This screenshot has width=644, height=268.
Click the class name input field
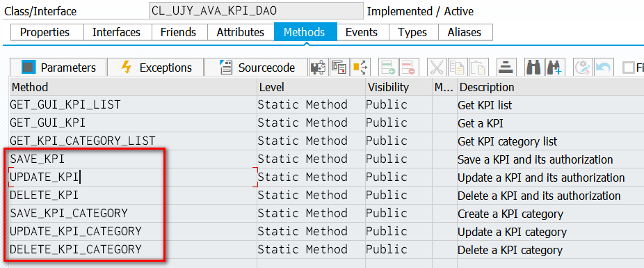click(257, 10)
